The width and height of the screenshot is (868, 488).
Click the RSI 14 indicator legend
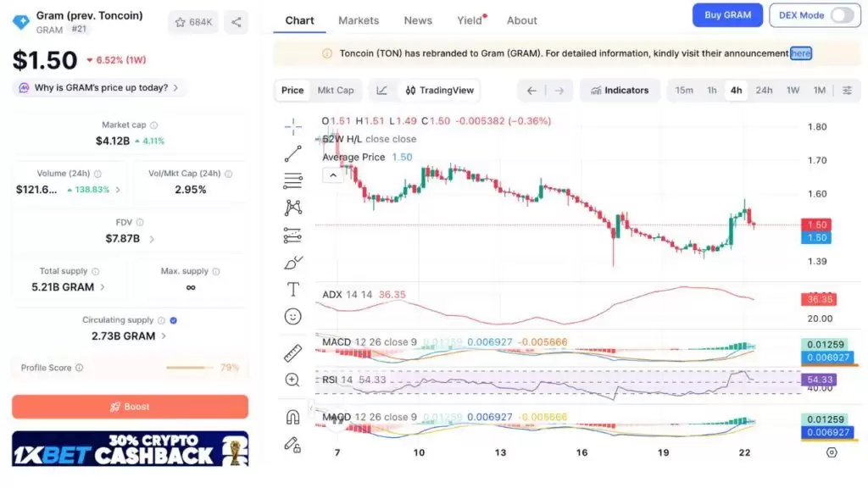pyautogui.click(x=354, y=380)
